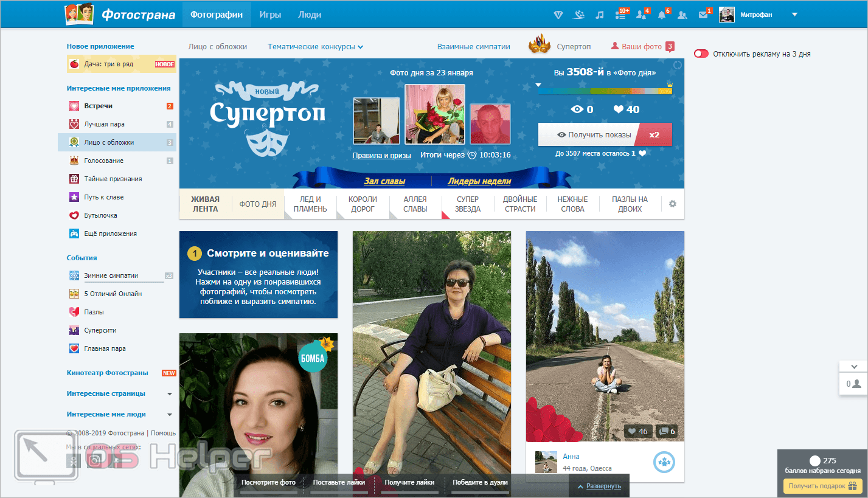The height and width of the screenshot is (498, 868).
Task: Expand Тематические конкурсы dropdown
Action: click(x=316, y=46)
